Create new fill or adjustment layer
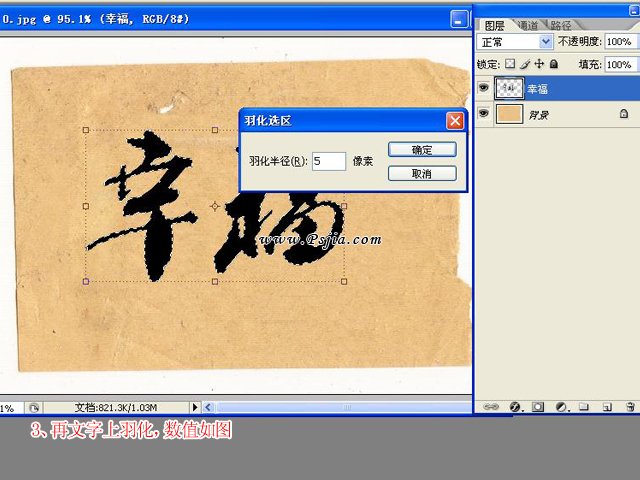The width and height of the screenshot is (640, 480). click(562, 407)
